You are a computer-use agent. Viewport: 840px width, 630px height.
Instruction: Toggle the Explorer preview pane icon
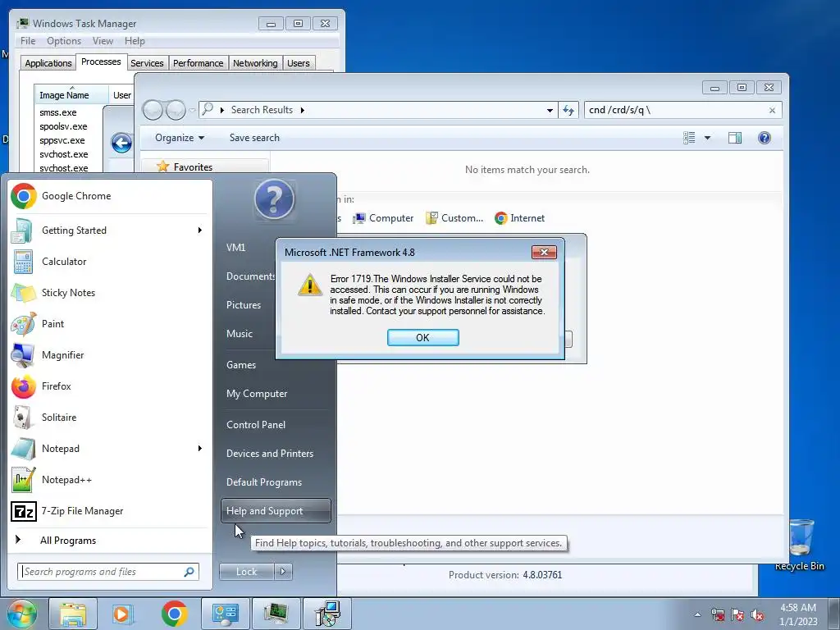[735, 138]
